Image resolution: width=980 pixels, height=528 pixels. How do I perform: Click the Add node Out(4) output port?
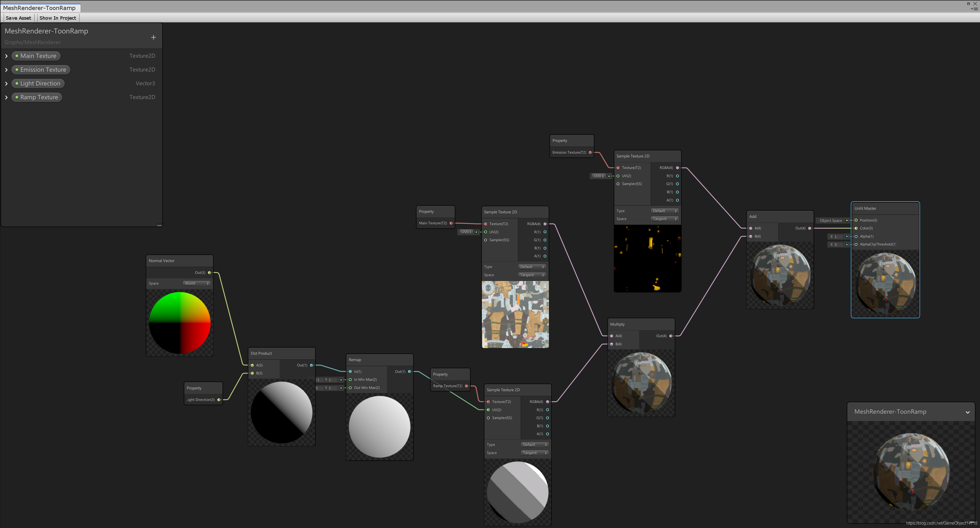810,228
